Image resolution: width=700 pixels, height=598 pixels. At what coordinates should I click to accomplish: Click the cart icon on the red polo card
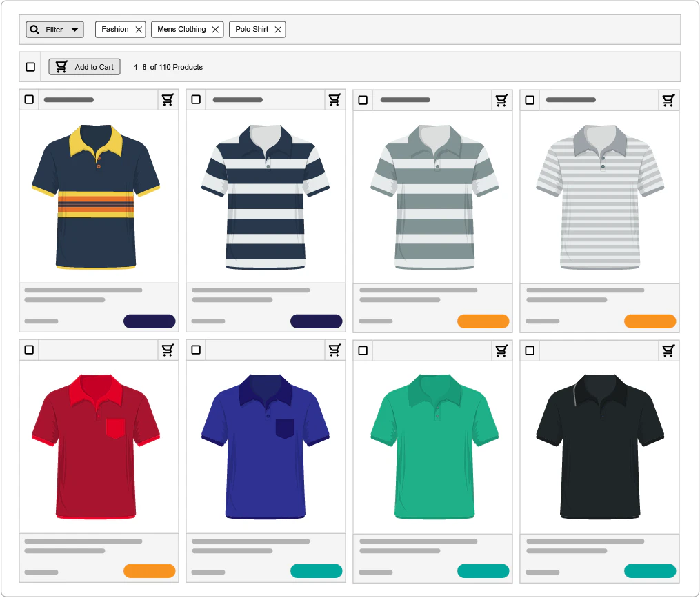click(x=168, y=350)
